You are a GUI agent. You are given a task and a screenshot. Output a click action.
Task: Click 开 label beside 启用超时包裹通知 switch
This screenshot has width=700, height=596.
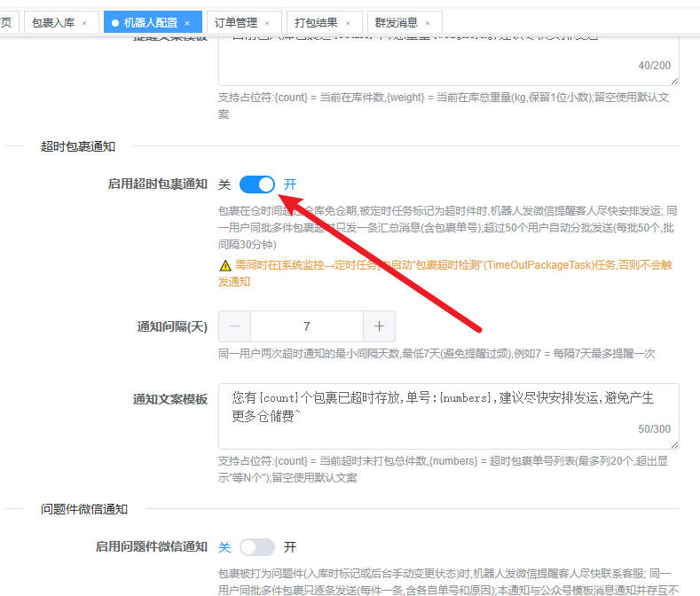tap(290, 184)
